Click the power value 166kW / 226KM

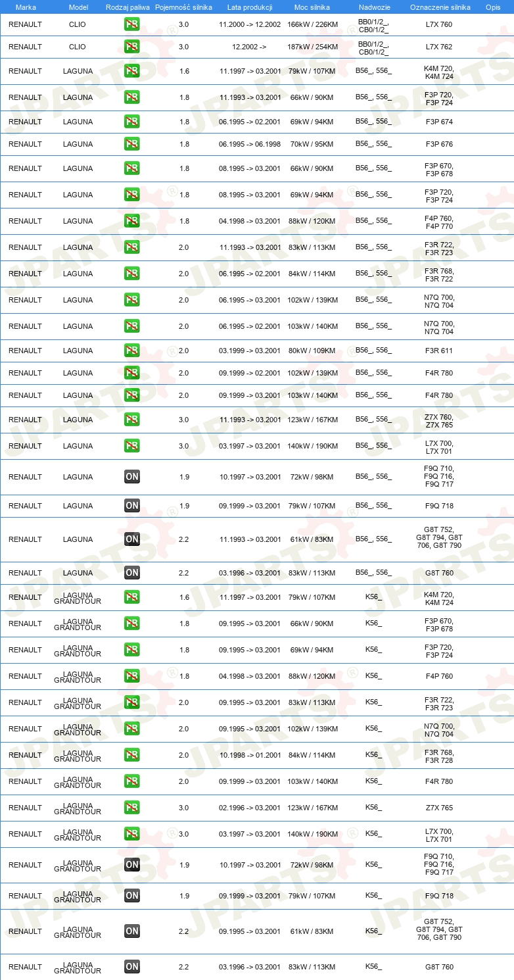pyautogui.click(x=312, y=24)
